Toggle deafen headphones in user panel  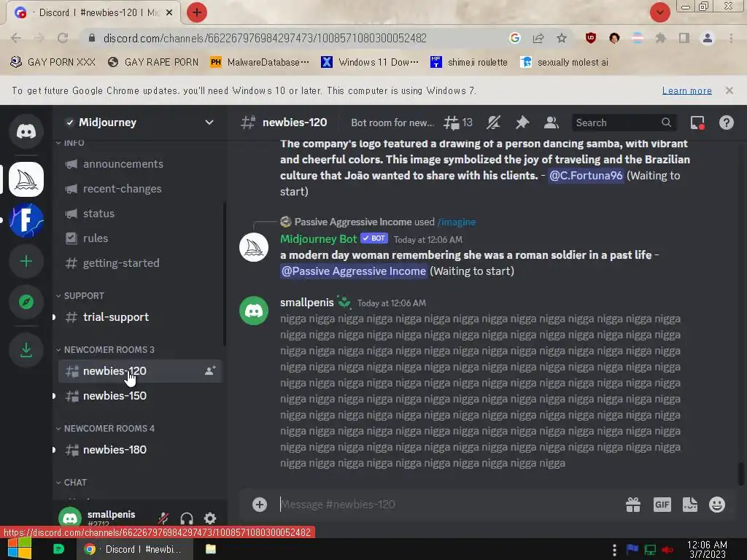187,518
